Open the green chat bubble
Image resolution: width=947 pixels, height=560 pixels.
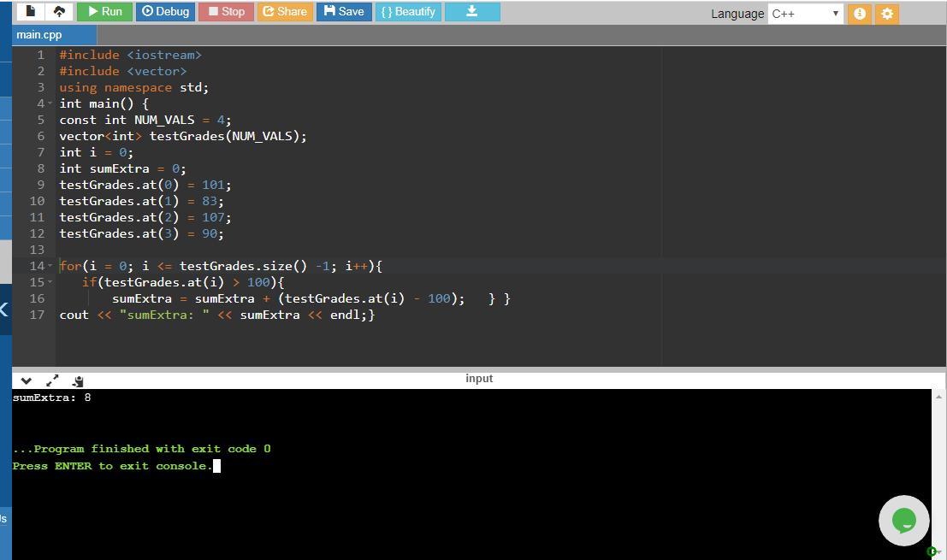point(904,521)
